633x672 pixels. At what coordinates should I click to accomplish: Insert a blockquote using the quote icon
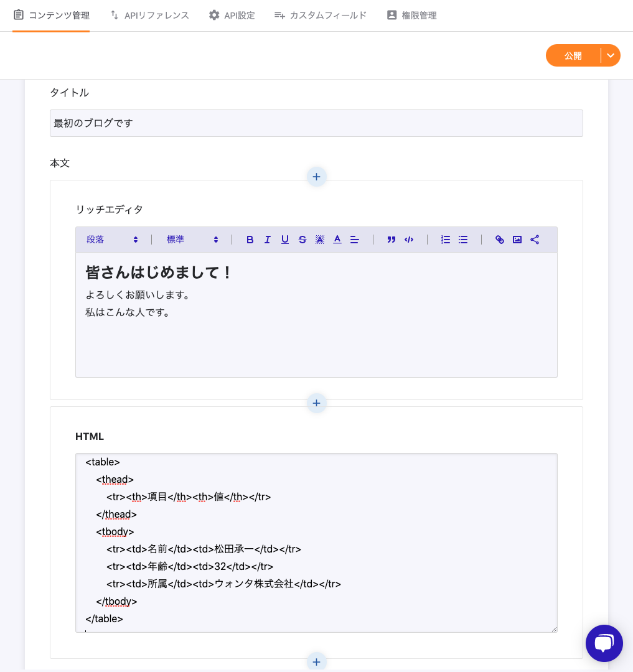tap(391, 240)
